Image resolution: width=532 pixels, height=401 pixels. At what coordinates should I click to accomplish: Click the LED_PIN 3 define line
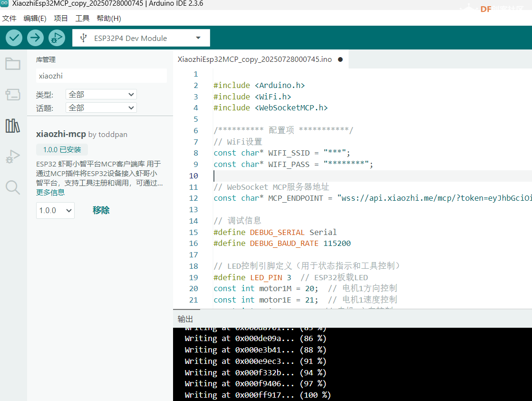[291, 277]
